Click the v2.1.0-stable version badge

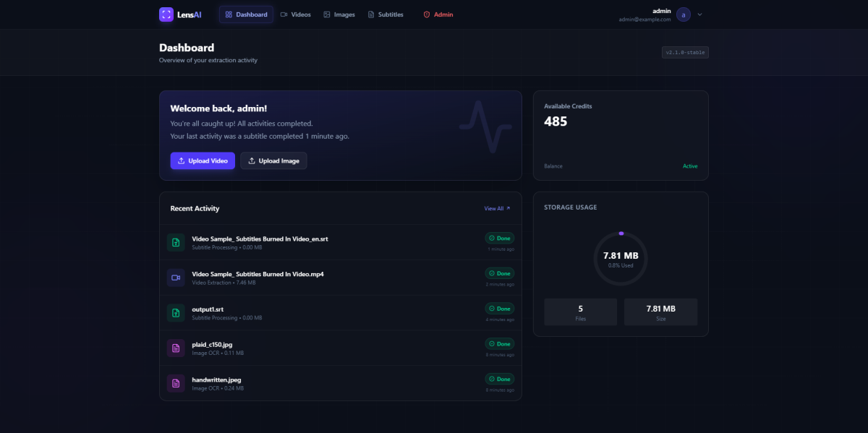pos(685,52)
